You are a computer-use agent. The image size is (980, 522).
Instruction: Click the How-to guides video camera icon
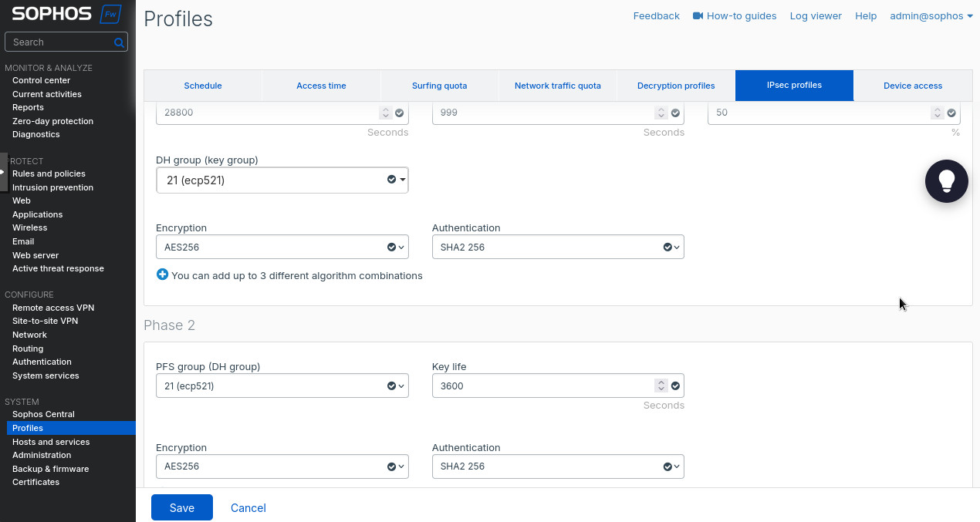tap(698, 15)
